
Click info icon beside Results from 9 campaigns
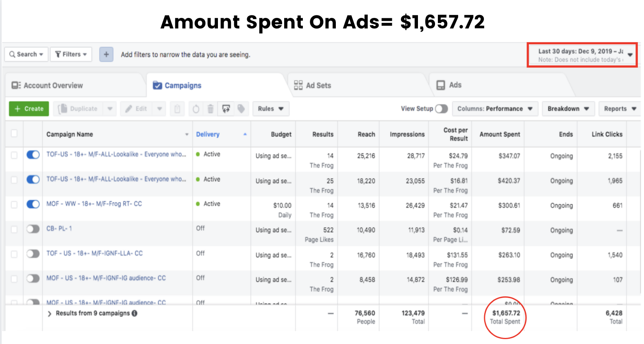point(135,313)
